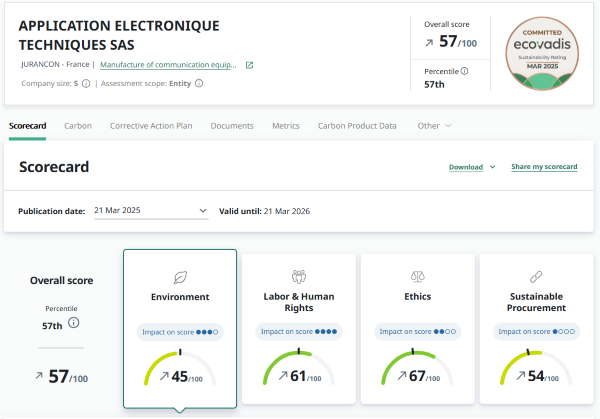Open the Carbon Product Data tab
This screenshot has height=419, width=600.
[357, 126]
